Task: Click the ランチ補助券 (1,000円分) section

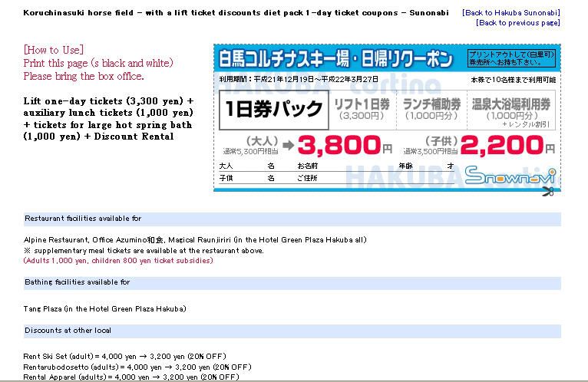Action: point(431,110)
